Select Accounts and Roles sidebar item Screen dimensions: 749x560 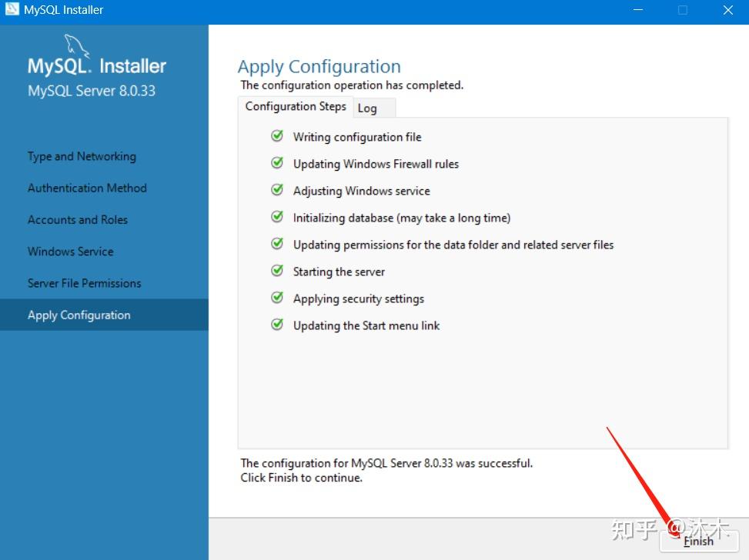pyautogui.click(x=78, y=219)
